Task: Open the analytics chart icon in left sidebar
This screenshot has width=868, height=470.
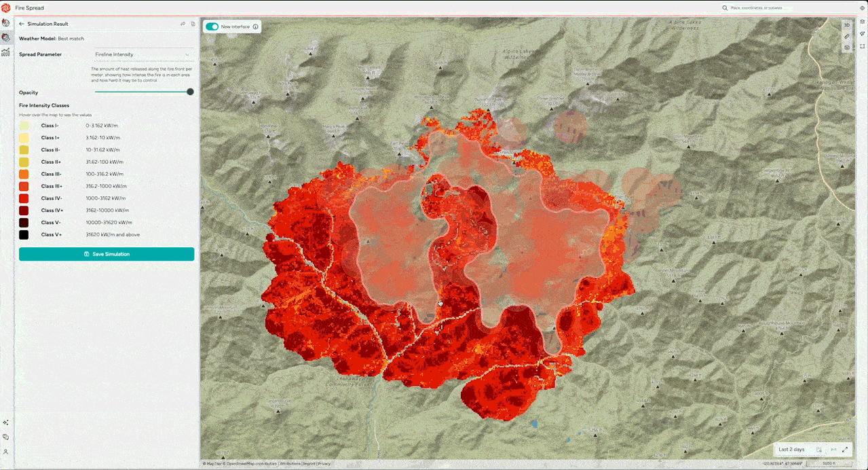Action: [x=6, y=52]
